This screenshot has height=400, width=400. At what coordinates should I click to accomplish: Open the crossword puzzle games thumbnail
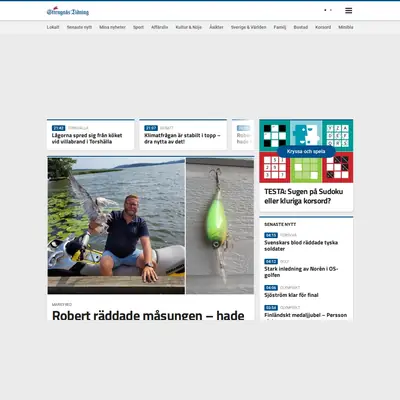[x=306, y=151]
